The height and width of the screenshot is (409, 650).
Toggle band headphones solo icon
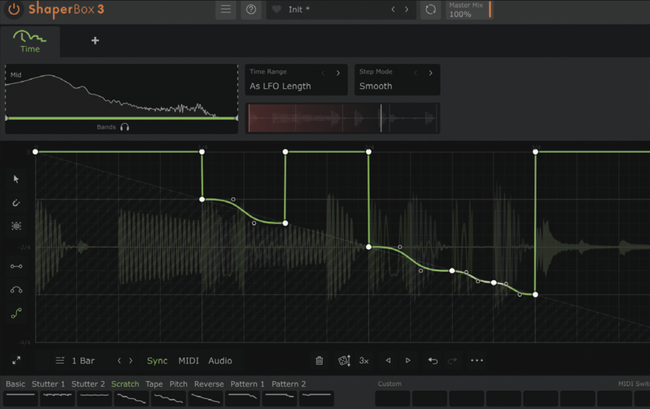tap(124, 127)
